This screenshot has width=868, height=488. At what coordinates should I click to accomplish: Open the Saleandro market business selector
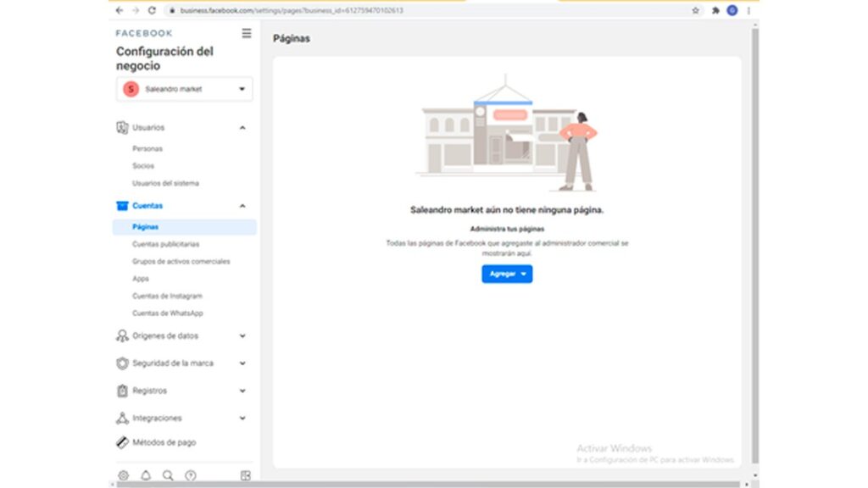point(184,89)
